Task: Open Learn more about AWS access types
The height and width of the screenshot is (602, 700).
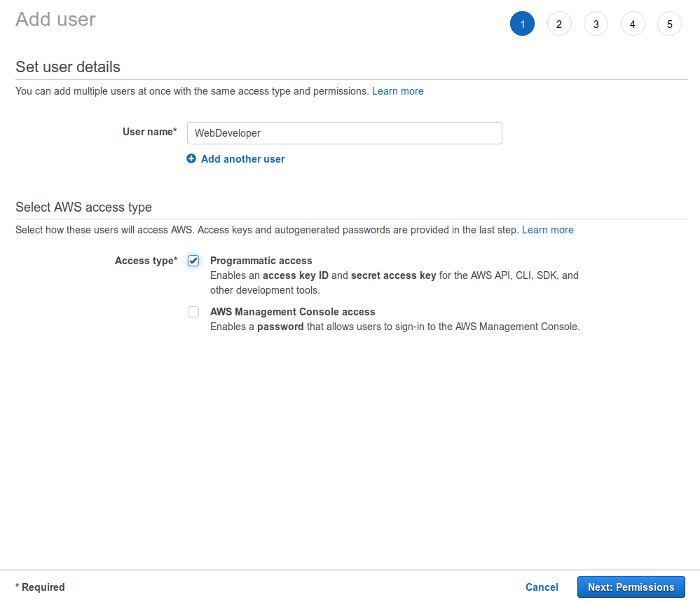Action: [548, 230]
